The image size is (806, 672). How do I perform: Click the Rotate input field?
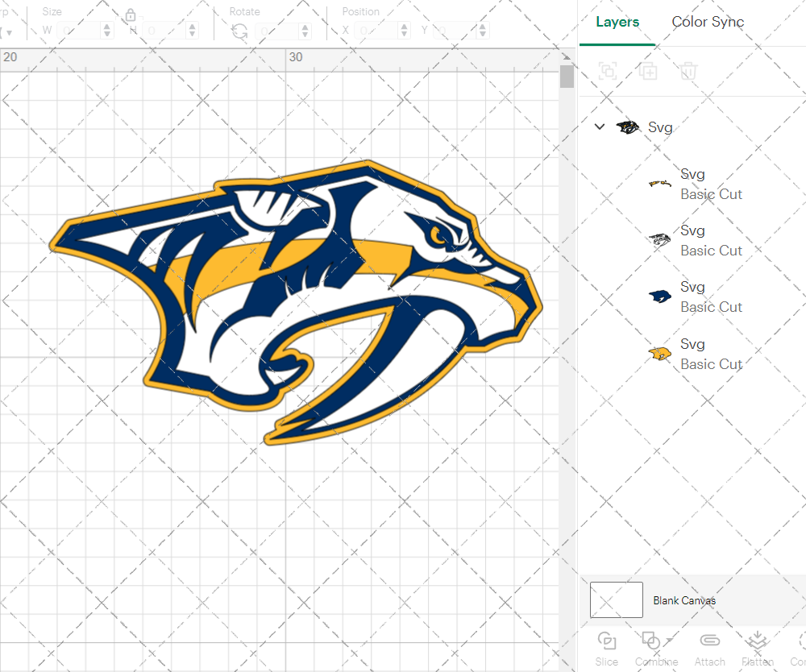point(277,31)
